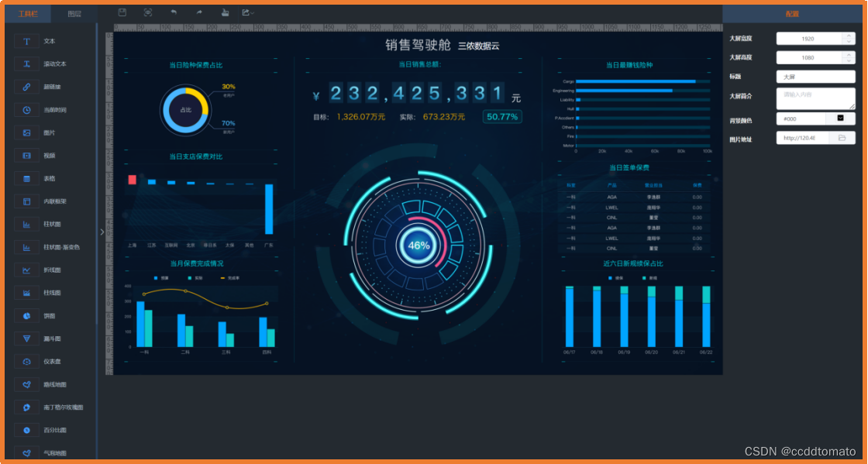Viewport: 868px width, 464px height.
Task: Add a 表格 table component
Action: point(26,179)
